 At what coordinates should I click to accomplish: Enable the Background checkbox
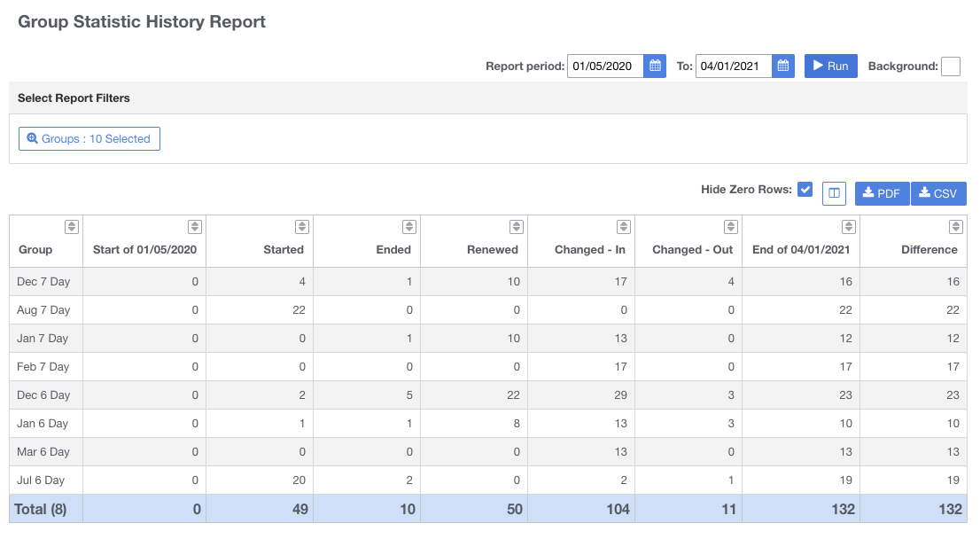pos(951,66)
